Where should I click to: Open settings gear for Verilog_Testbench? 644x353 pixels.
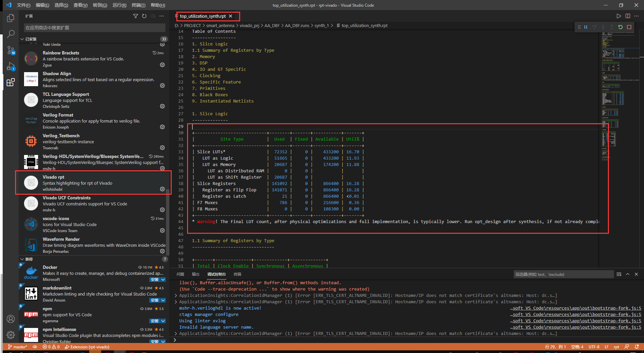pyautogui.click(x=162, y=148)
